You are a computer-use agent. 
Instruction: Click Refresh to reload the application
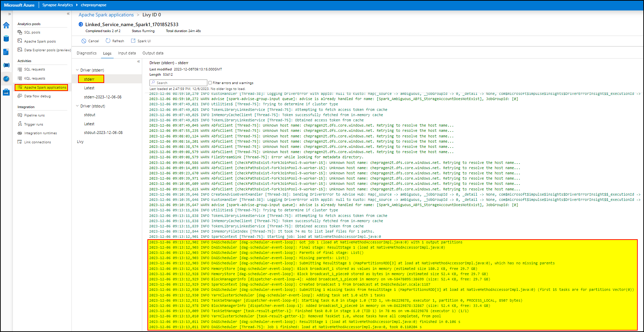point(115,41)
